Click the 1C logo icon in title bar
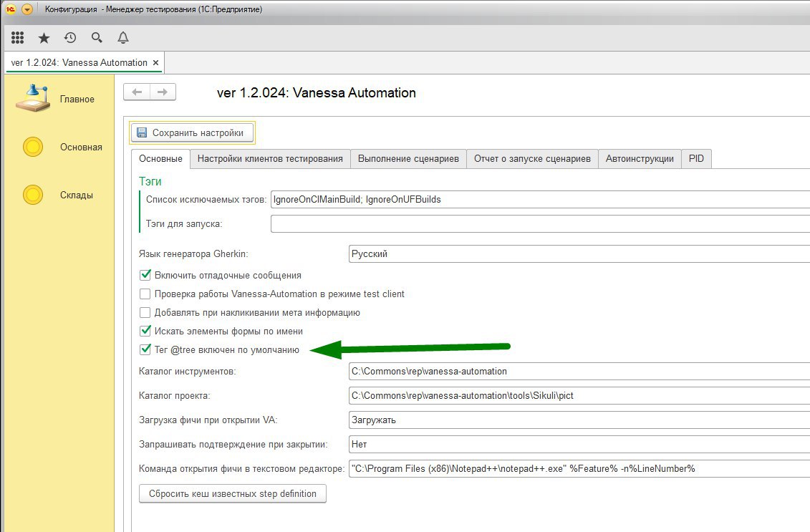This screenshot has height=532, width=810. click(x=10, y=9)
